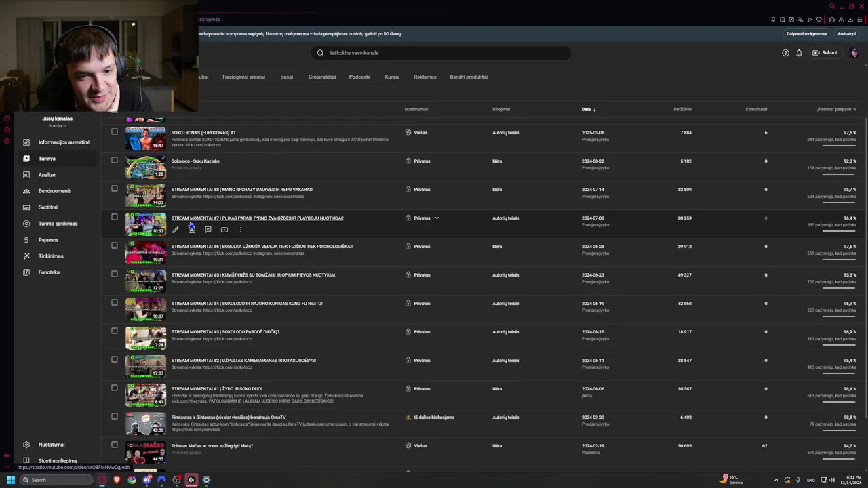Check the box for SOKOTRONAS (EUROTONAS) #1
Image resolution: width=868 pixels, height=488 pixels.
point(115,132)
